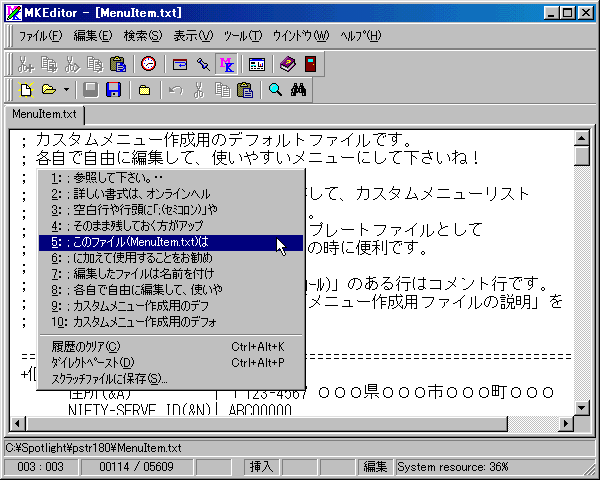The height and width of the screenshot is (480, 600).
Task: Open the ウインドウ(W) menu
Action: click(301, 36)
